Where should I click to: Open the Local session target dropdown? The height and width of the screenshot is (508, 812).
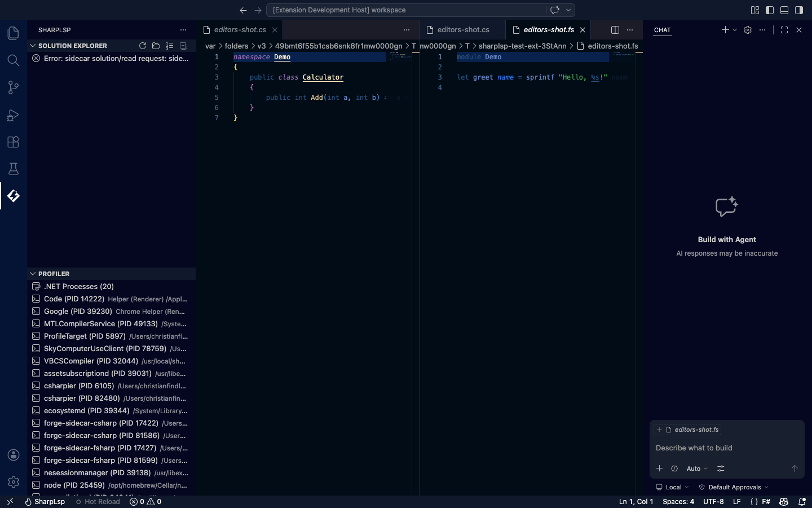point(672,487)
